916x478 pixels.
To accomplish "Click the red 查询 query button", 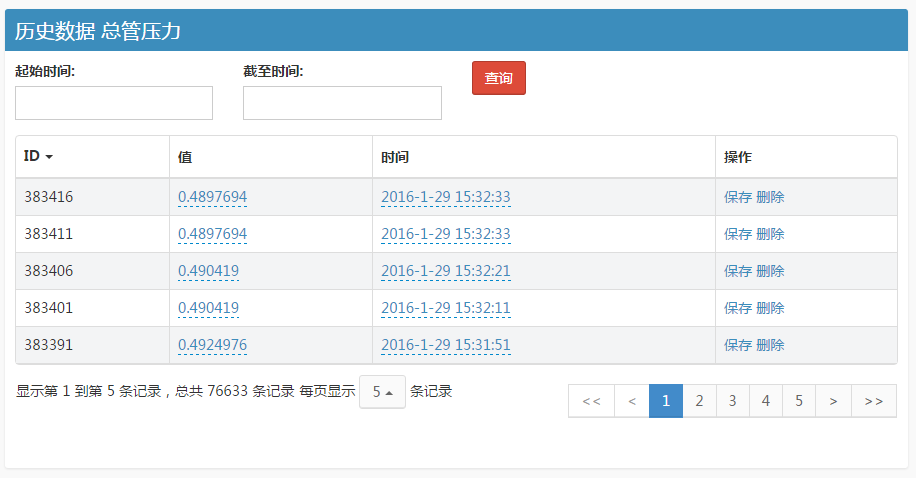I will tap(499, 78).
